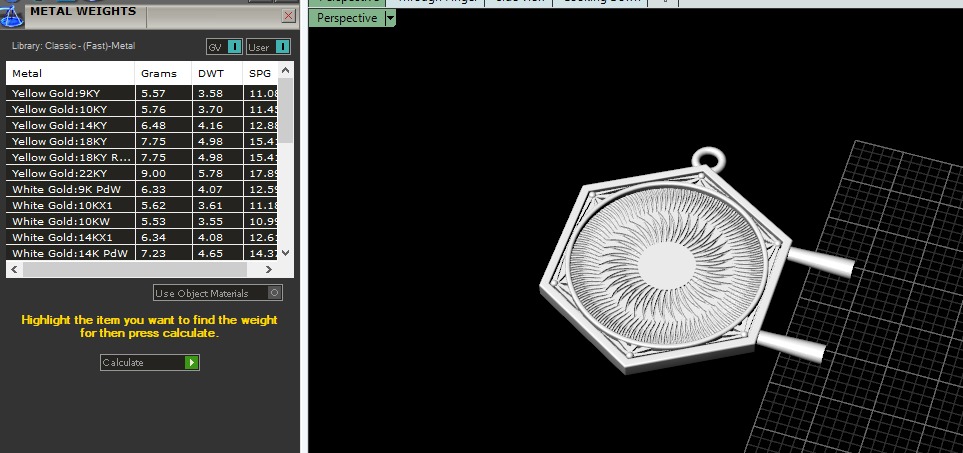Click grams value 6.33 for 9K PdW
Screen dimensions: 963x453
tap(153, 189)
